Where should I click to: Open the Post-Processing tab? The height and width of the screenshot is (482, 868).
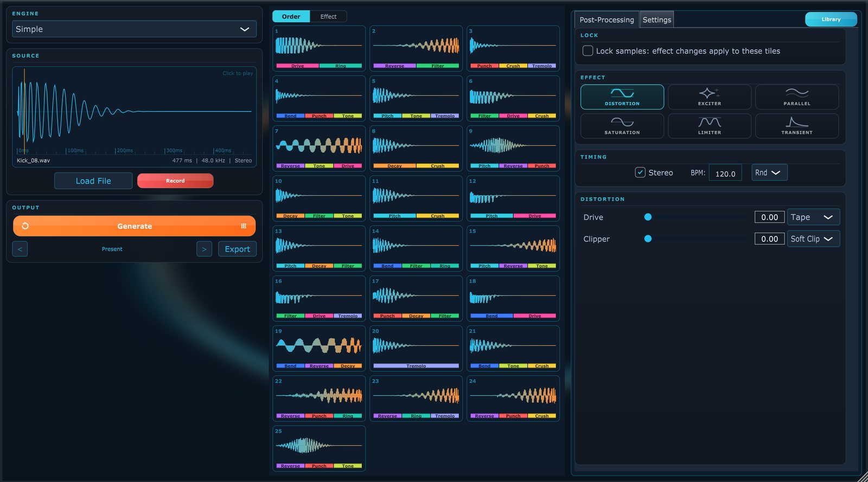(607, 20)
